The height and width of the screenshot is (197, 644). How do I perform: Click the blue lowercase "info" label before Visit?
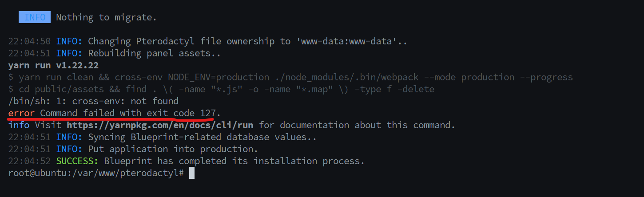[19, 125]
